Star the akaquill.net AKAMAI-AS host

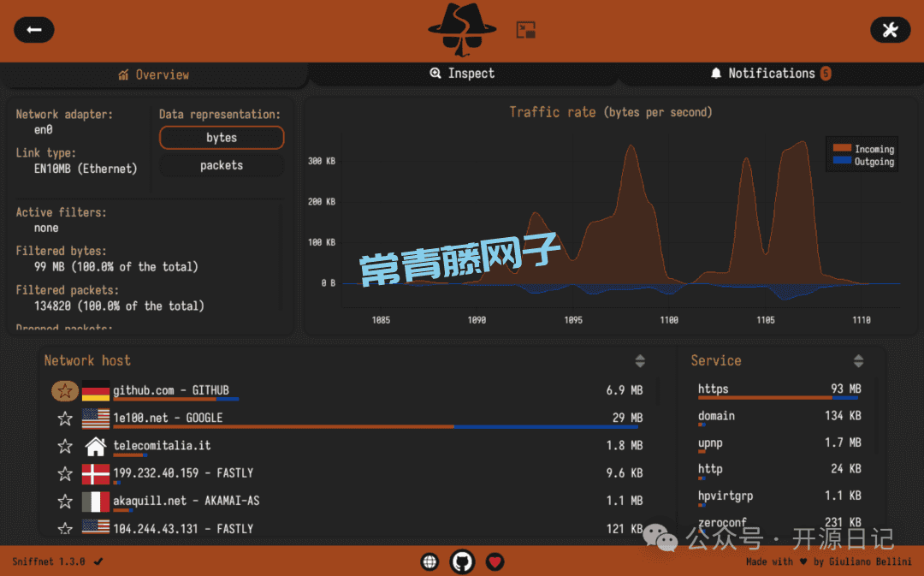tap(65, 502)
